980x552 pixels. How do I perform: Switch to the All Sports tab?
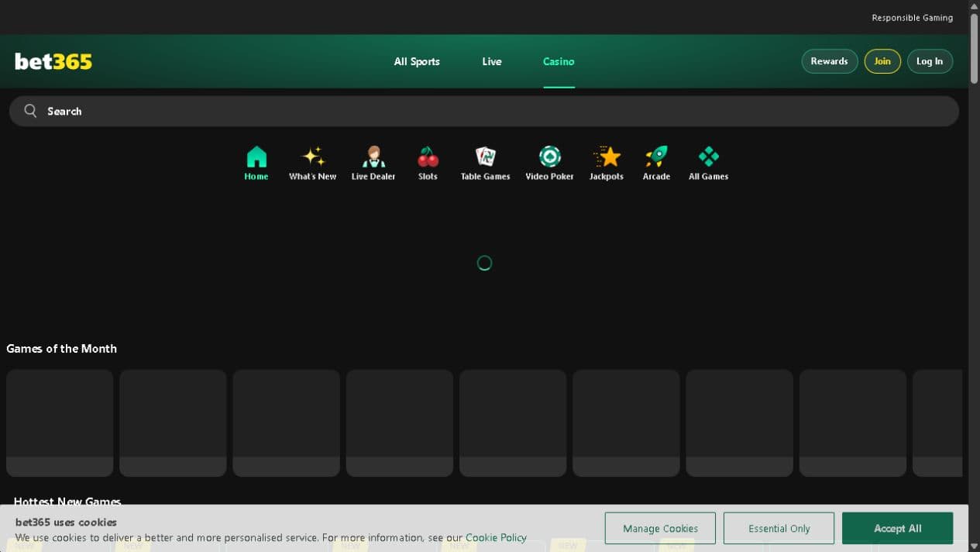tap(417, 61)
